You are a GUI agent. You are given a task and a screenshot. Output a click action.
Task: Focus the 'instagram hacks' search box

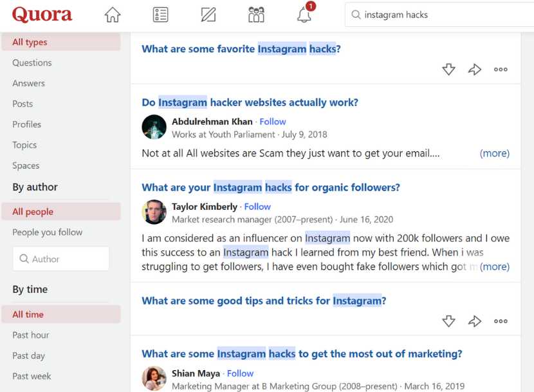[439, 15]
